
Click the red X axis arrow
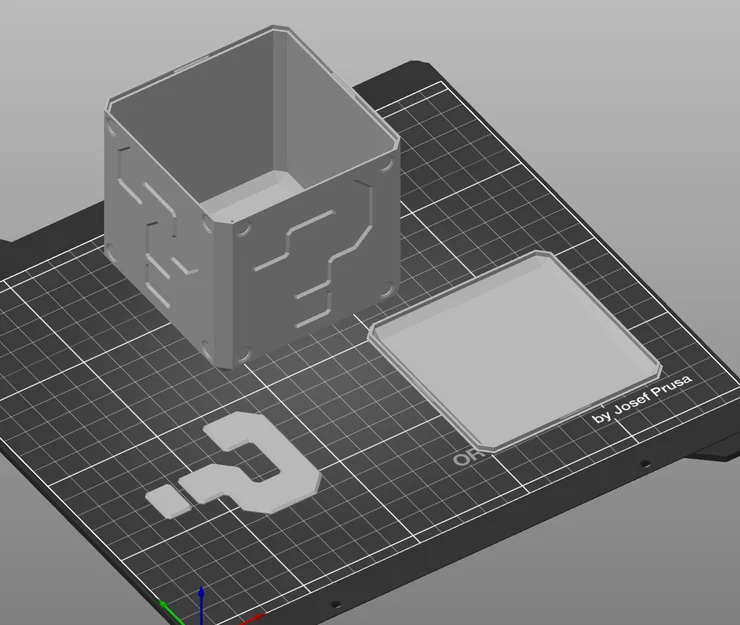coord(251,619)
